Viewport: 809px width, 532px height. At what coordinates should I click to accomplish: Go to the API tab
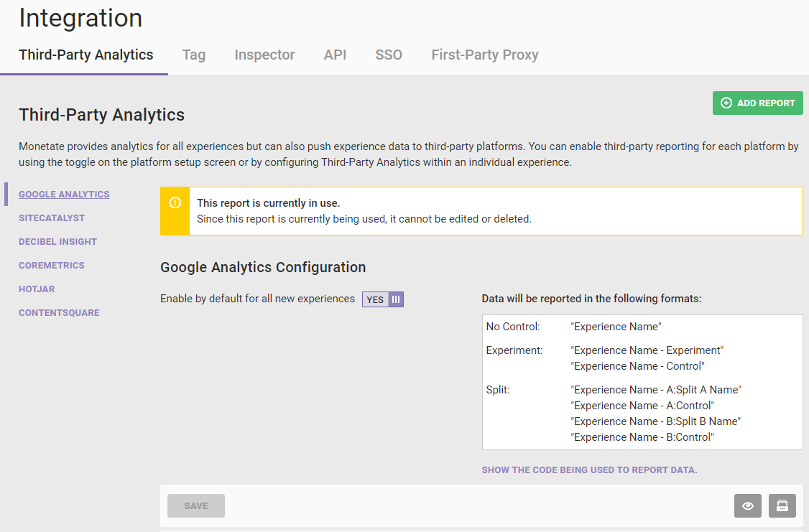click(335, 55)
